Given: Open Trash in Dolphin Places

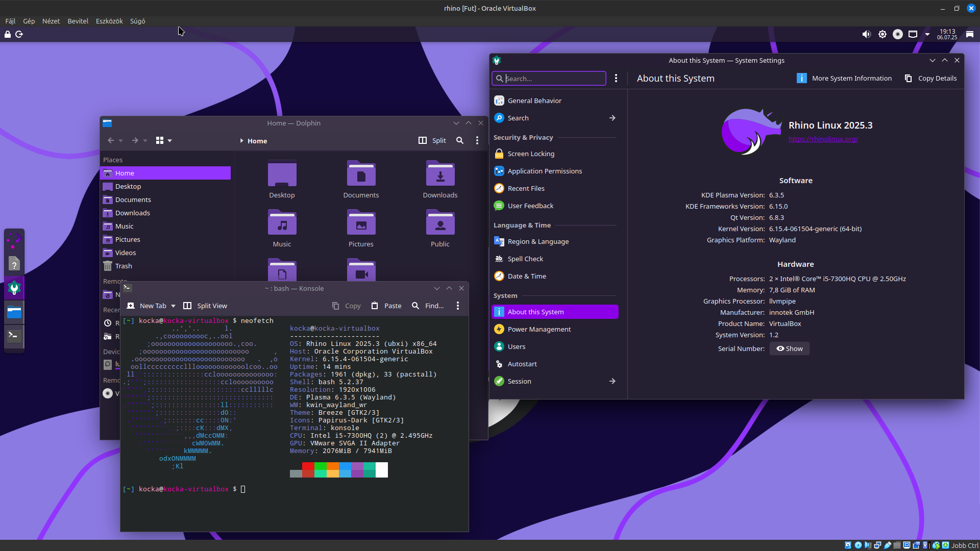Looking at the screenshot, I should click(166, 266).
